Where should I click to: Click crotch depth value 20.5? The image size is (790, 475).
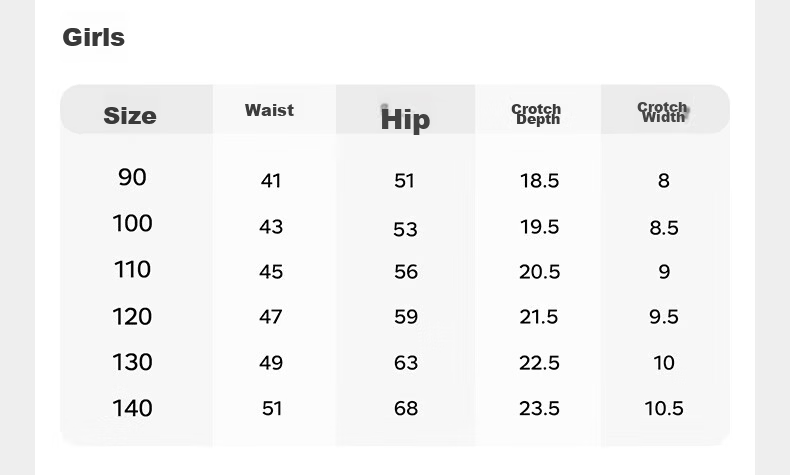(x=540, y=272)
